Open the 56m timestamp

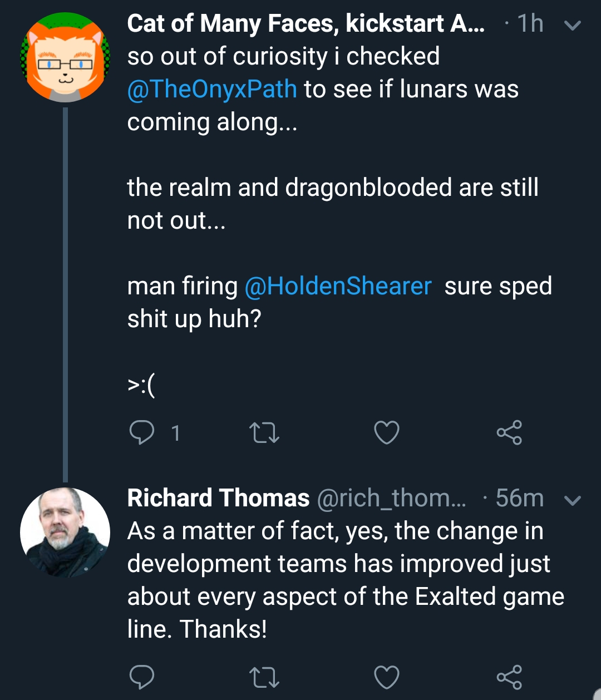519,498
